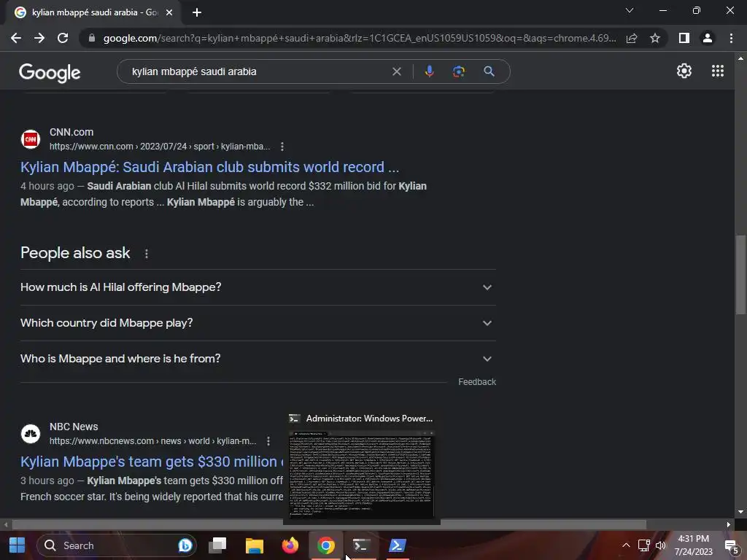Submit search using the magnifier icon
The image size is (747, 560).
pos(489,71)
